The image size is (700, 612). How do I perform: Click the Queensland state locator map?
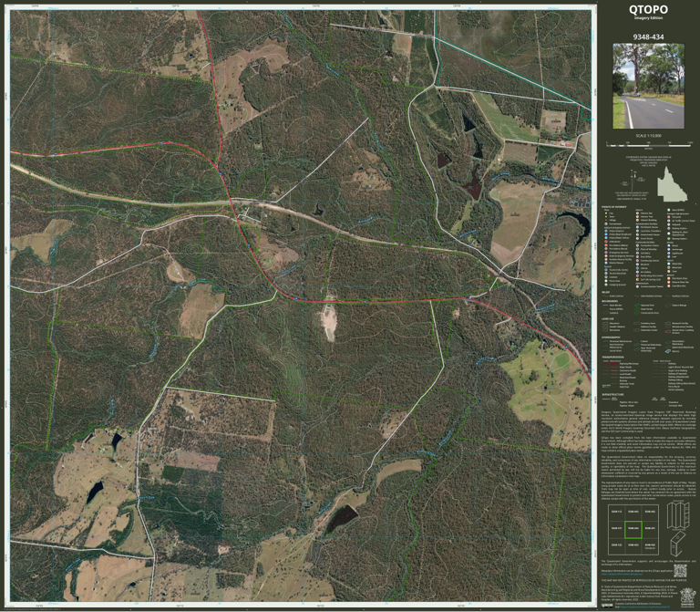[673, 184]
